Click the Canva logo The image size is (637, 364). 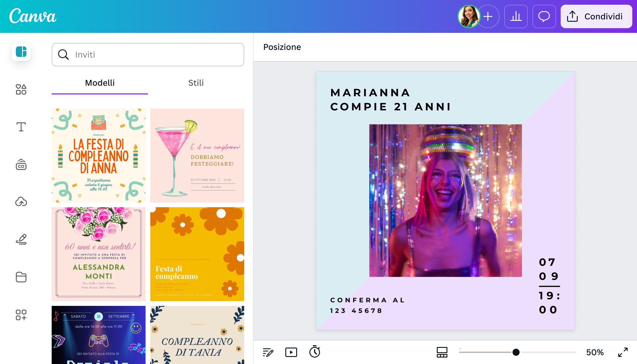33,16
